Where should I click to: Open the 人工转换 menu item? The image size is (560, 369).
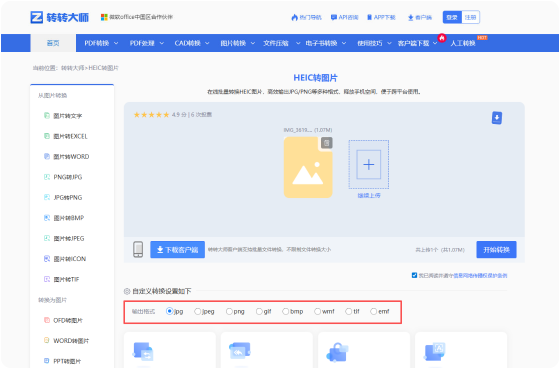pyautogui.click(x=462, y=43)
